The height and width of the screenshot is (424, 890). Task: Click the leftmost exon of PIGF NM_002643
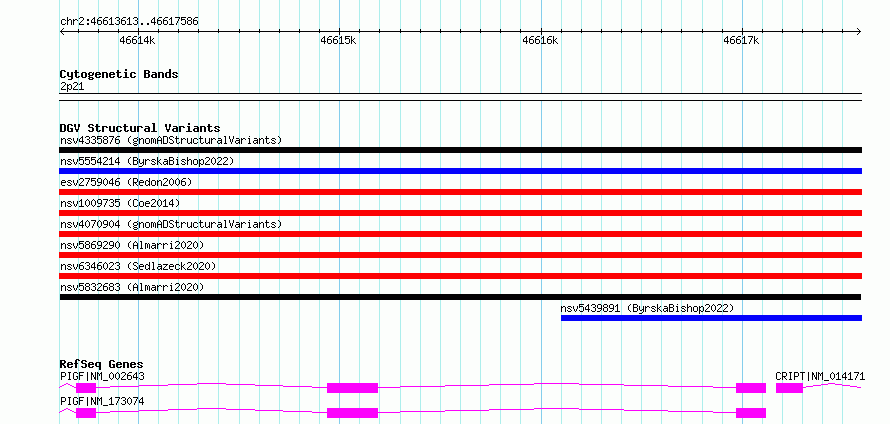(86, 388)
